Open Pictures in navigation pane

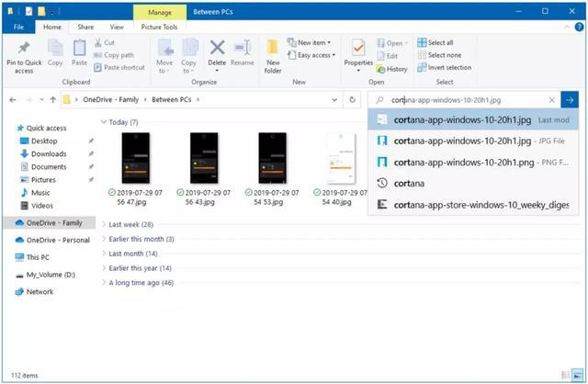click(x=38, y=180)
